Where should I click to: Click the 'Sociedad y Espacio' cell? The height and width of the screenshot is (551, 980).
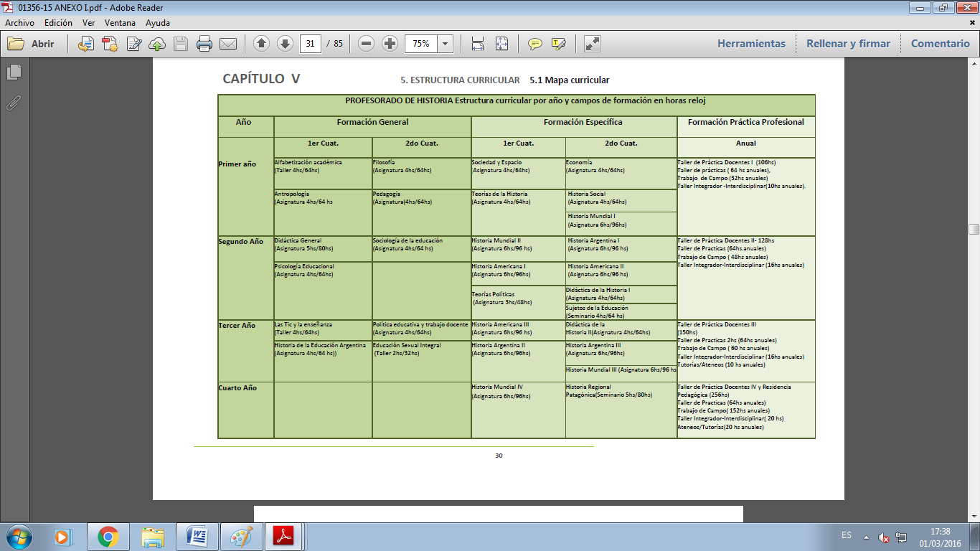pyautogui.click(x=518, y=174)
